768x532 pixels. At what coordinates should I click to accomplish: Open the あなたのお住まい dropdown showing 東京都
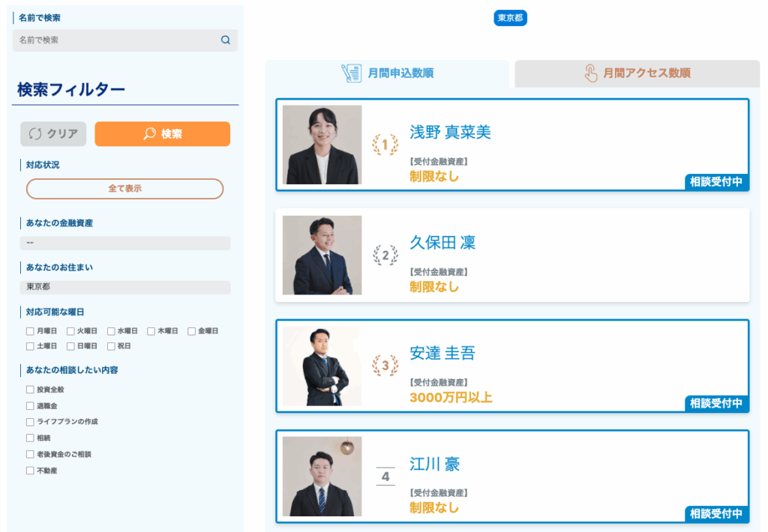pos(125,287)
